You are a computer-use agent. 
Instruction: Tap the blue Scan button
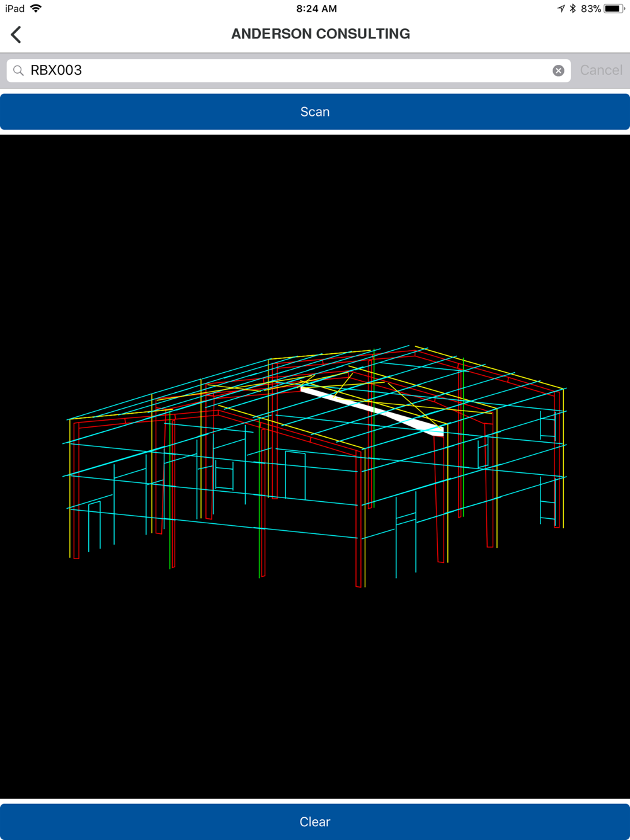[x=315, y=111]
